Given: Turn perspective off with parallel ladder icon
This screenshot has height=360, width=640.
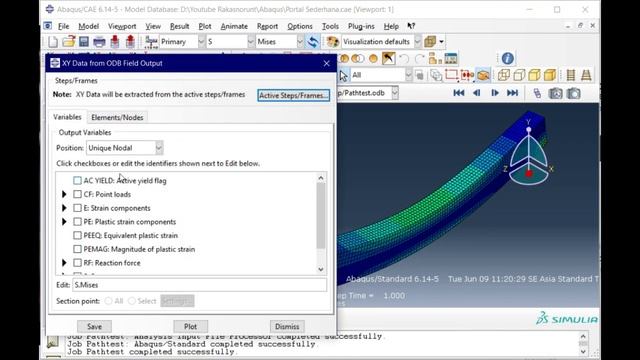Looking at the screenshot, I should tap(571, 75).
